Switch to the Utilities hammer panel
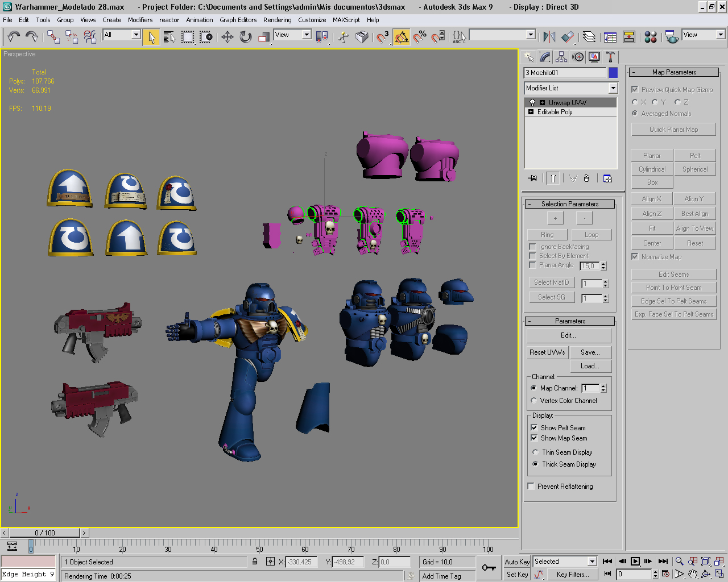Image resolution: width=728 pixels, height=582 pixels. (x=611, y=57)
